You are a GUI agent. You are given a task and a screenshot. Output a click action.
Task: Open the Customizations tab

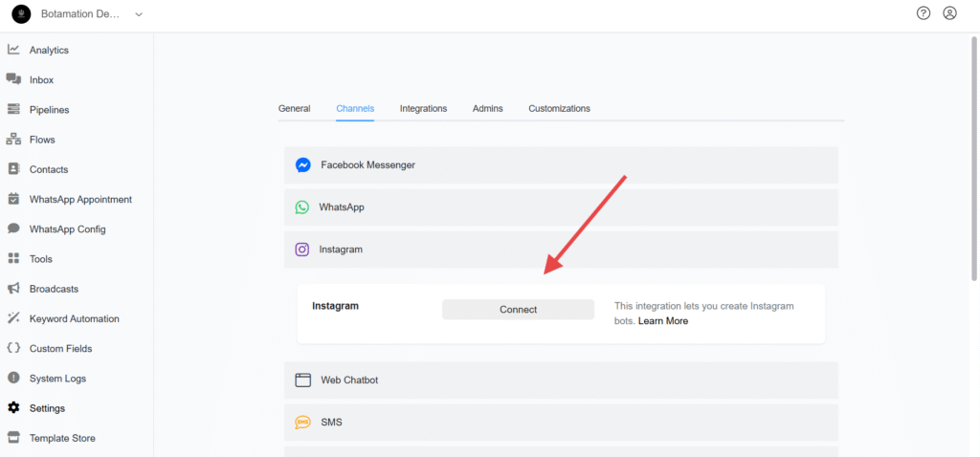point(559,109)
